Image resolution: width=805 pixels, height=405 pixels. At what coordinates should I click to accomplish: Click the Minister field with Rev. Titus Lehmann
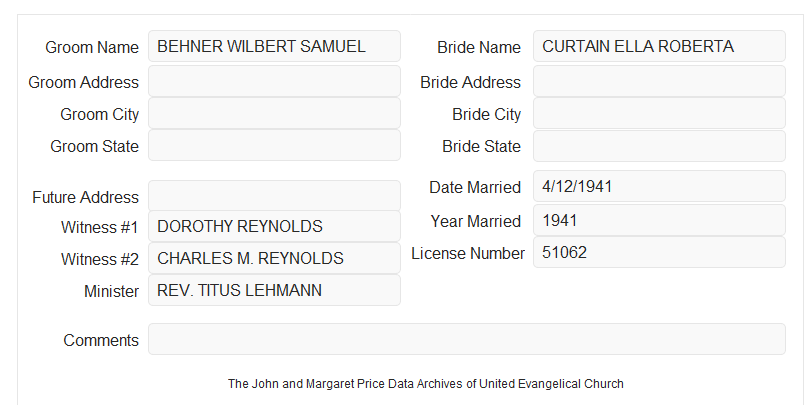274,290
